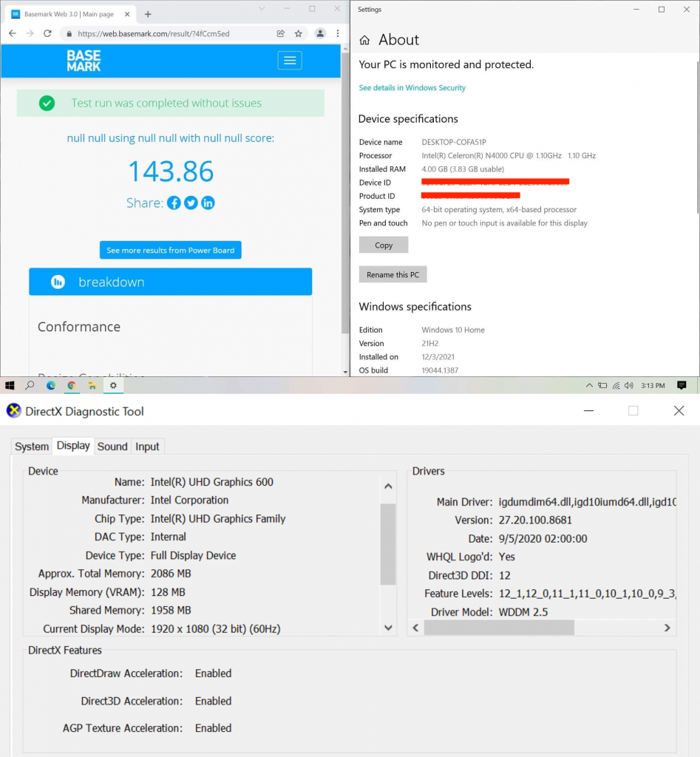This screenshot has width=700, height=757.
Task: Open See details in Windows Security
Action: pyautogui.click(x=412, y=88)
